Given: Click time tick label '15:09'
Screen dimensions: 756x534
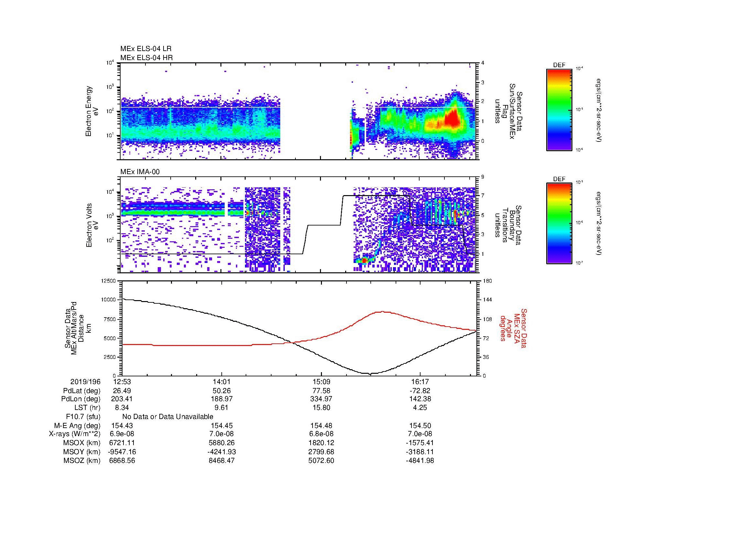Looking at the screenshot, I should pos(321,382).
